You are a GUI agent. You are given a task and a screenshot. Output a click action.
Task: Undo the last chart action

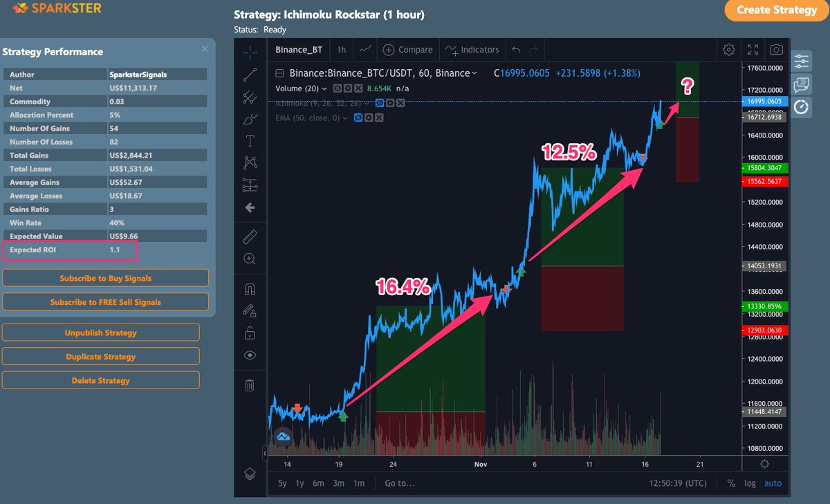516,50
